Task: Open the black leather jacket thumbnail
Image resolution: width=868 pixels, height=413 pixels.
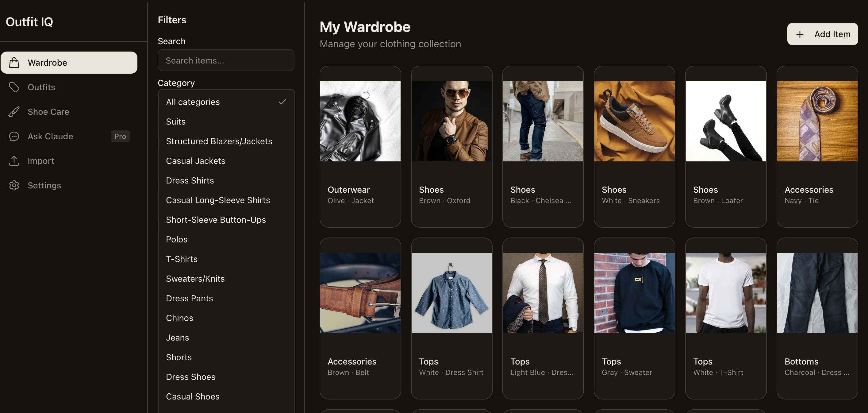Action: [360, 121]
